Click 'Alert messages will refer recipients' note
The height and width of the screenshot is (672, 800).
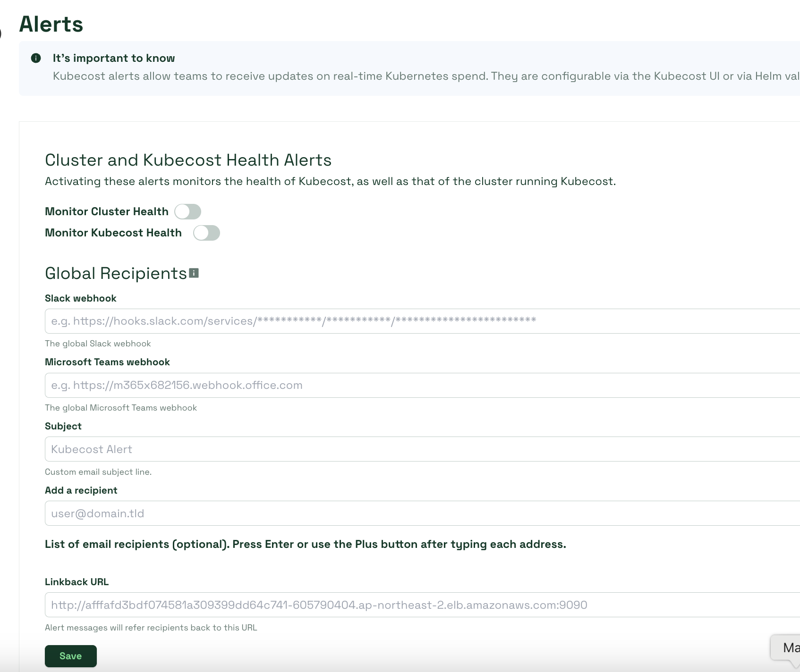[x=151, y=628]
